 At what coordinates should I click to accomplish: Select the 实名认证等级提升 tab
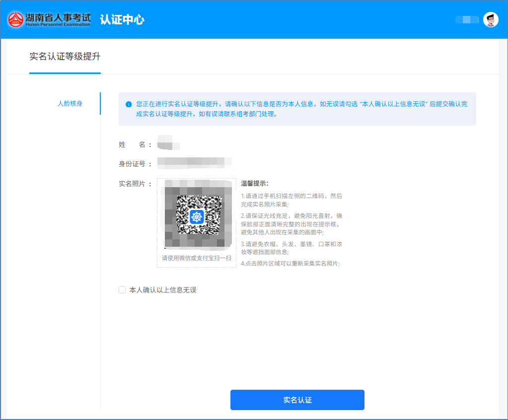coord(65,57)
